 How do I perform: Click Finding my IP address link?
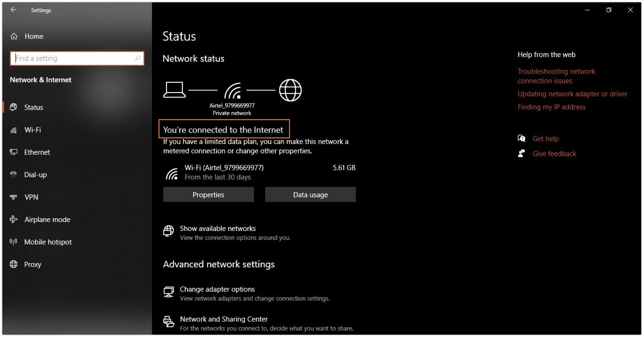(x=551, y=107)
